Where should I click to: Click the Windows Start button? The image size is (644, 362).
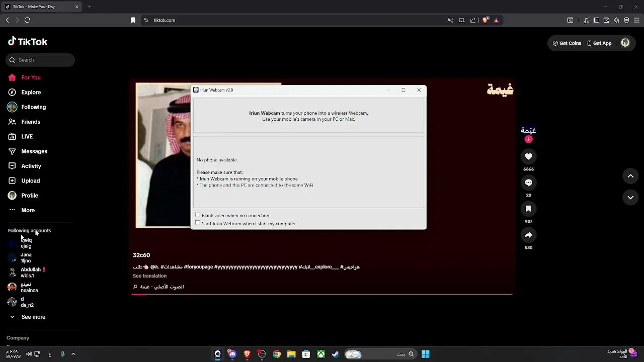point(426,354)
